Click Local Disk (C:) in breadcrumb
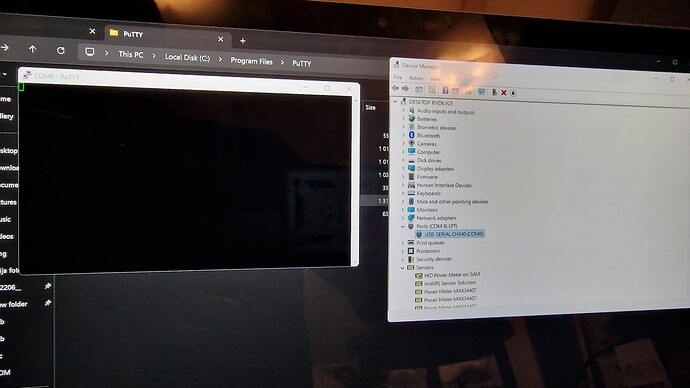This screenshot has width=690, height=388. pos(187,57)
